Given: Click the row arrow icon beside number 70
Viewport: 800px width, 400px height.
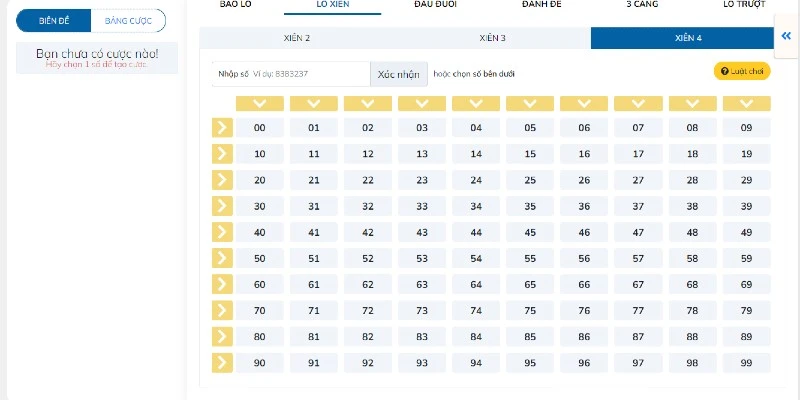Looking at the screenshot, I should (x=222, y=310).
